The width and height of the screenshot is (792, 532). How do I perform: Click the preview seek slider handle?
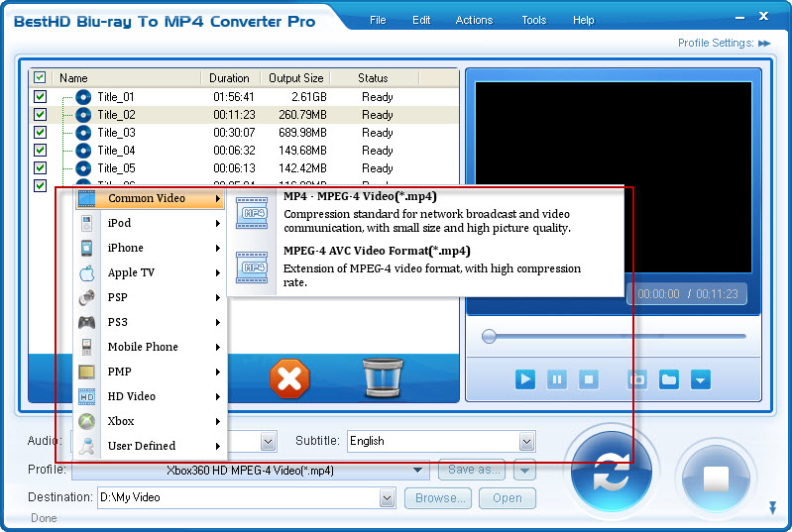(489, 336)
